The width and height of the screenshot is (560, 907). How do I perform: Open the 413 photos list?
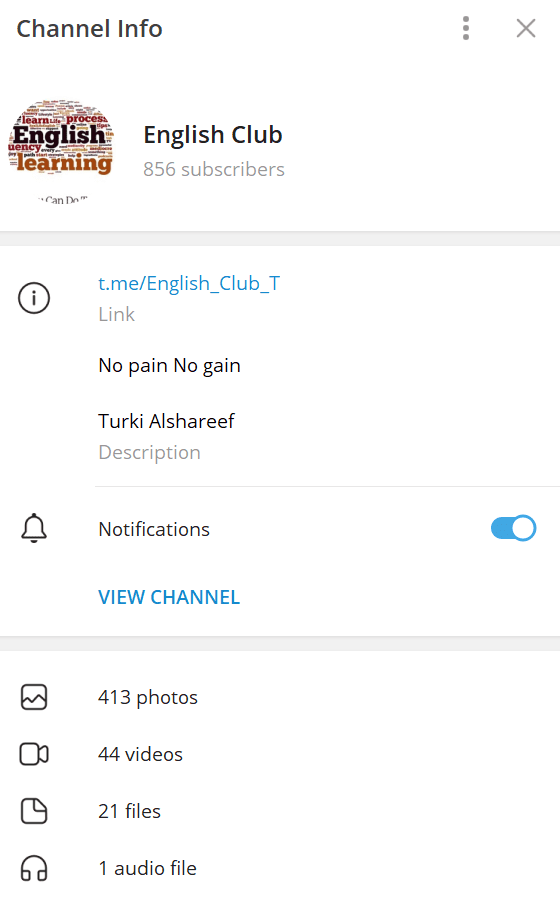(280, 697)
